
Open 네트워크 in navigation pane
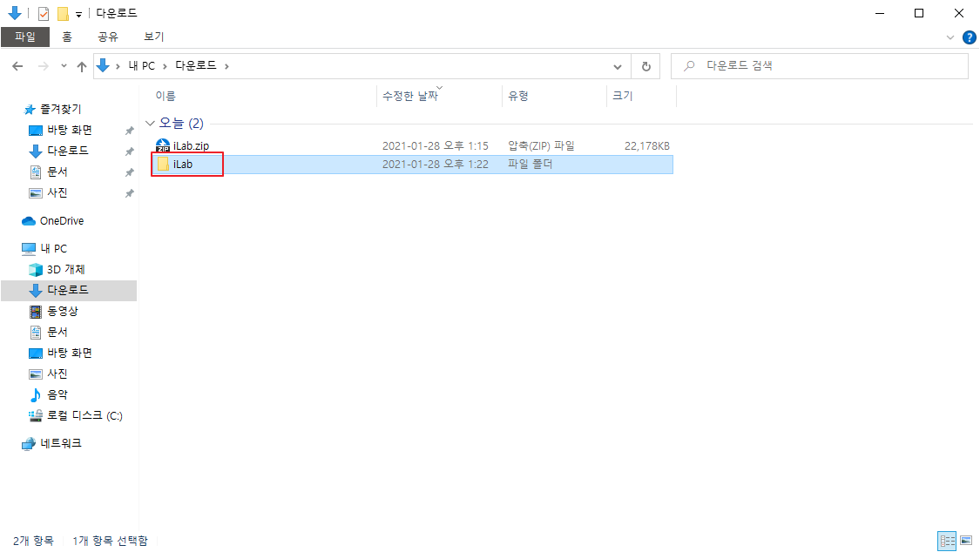61,443
